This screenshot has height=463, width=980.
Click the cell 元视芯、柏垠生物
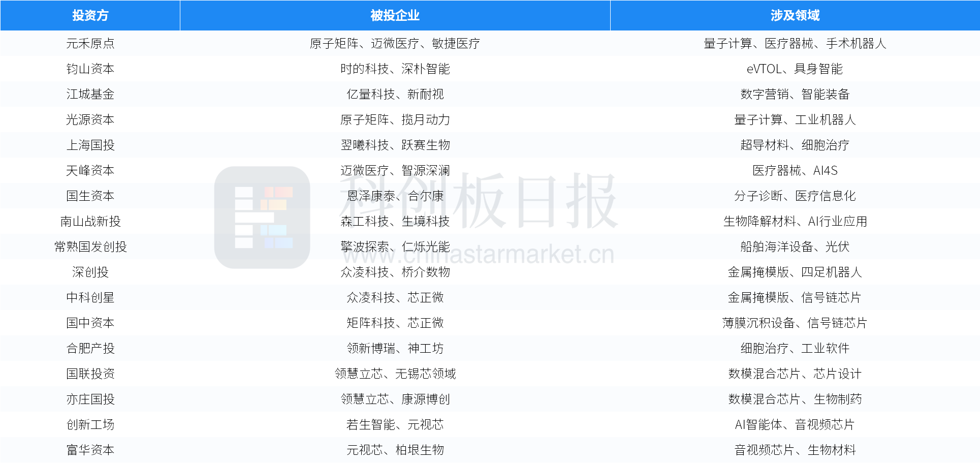click(395, 450)
